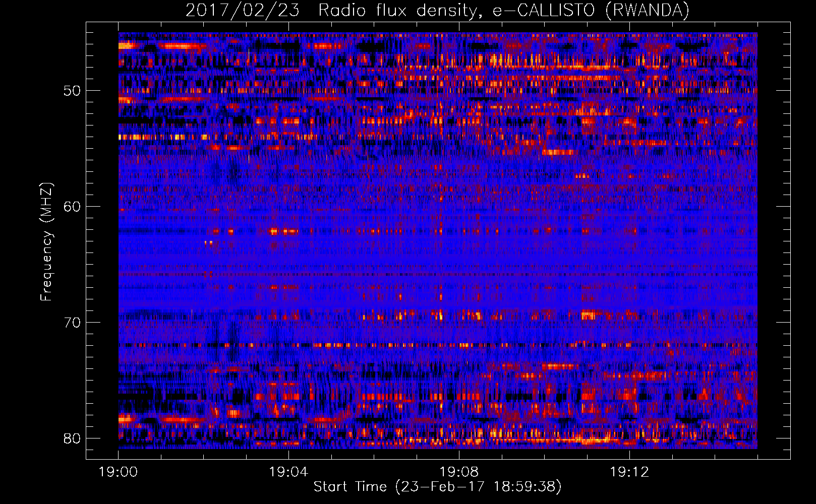This screenshot has height=504, width=816.
Task: Click the 19:00 time tick label
Action: pos(119,472)
